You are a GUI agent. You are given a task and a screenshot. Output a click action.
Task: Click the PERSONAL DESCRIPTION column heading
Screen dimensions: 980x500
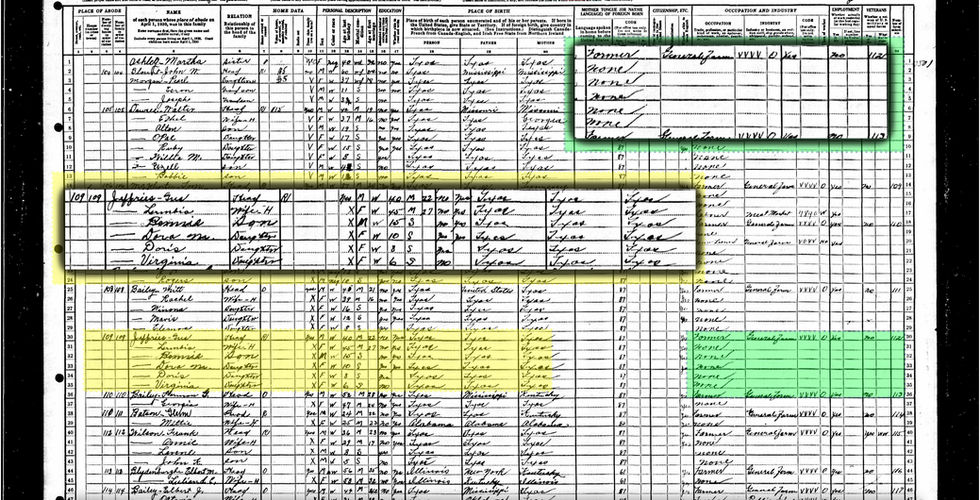(x=348, y=11)
